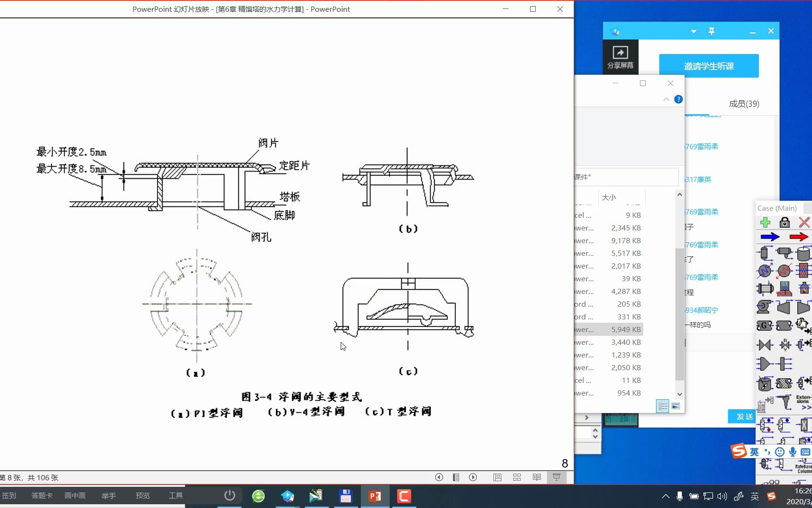The width and height of the screenshot is (812, 508).
Task: Switch to Slide Sorter view
Action: point(517,477)
